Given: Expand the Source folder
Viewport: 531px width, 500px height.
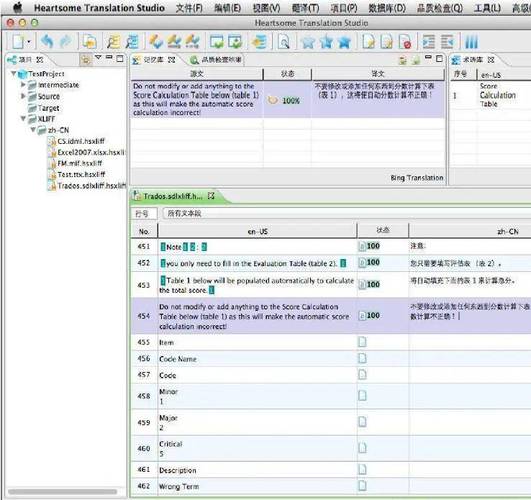Looking at the screenshot, I should (x=23, y=96).
